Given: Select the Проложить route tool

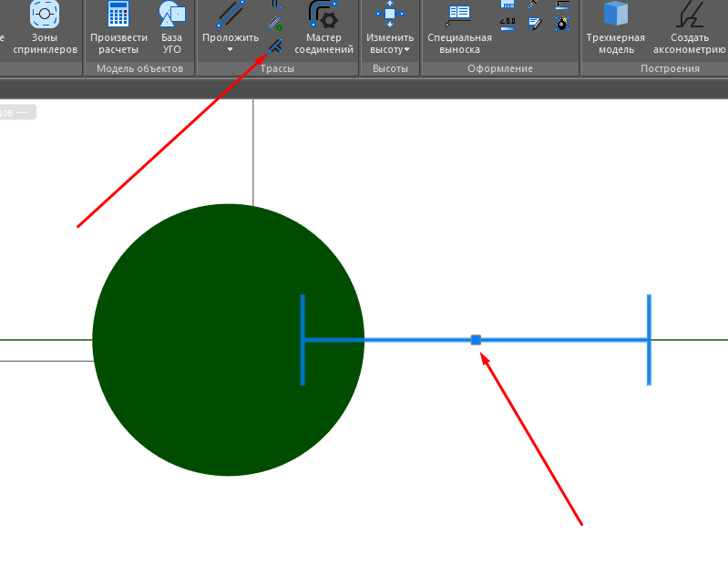Looking at the screenshot, I should (x=231, y=15).
